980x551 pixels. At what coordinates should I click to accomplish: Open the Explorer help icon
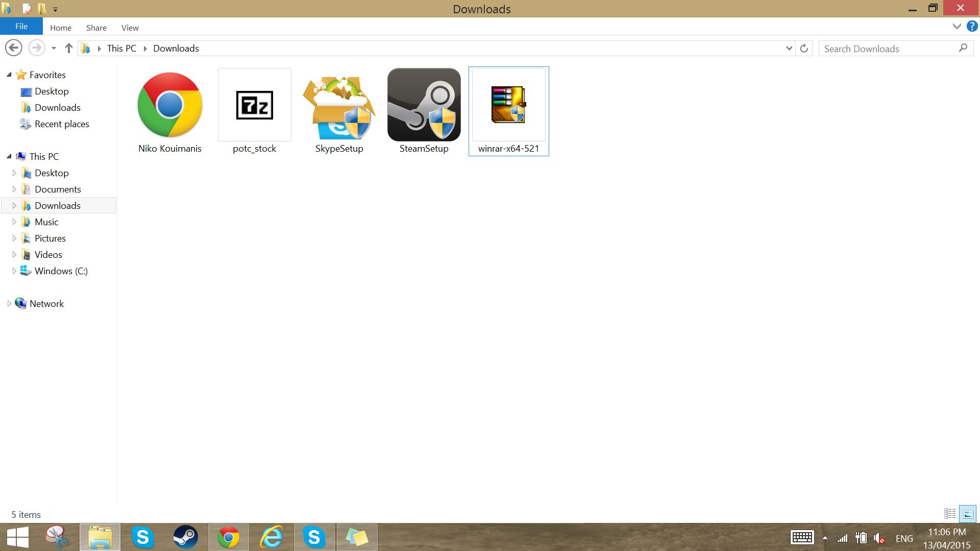pos(972,27)
